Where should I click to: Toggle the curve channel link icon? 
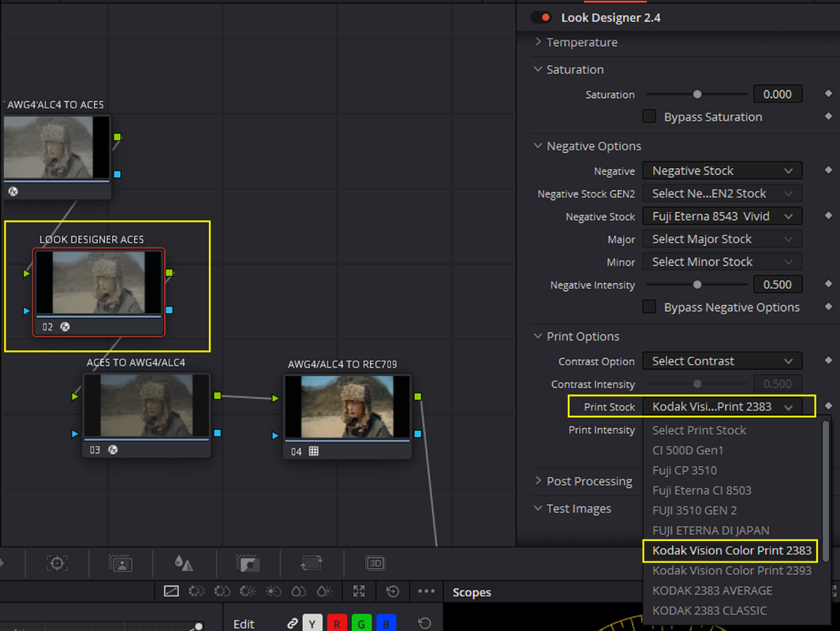tap(292, 623)
